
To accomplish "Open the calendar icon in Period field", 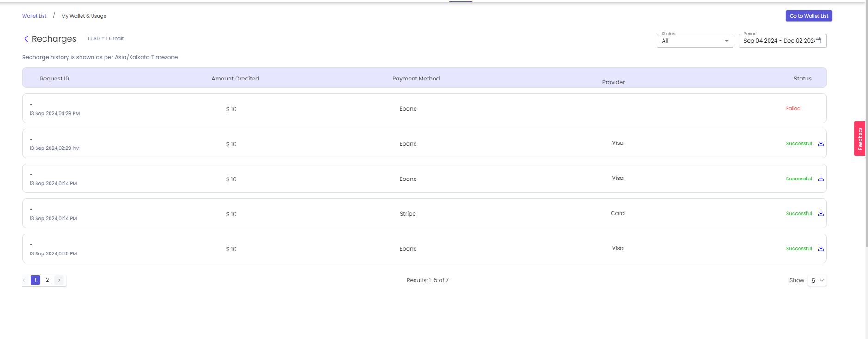I will 818,41.
